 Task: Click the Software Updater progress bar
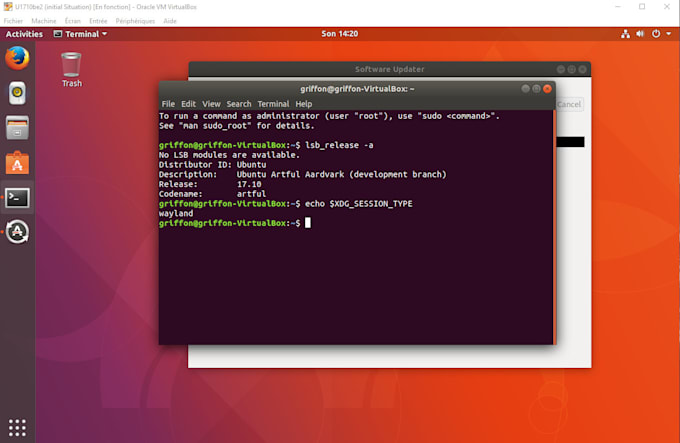point(570,142)
